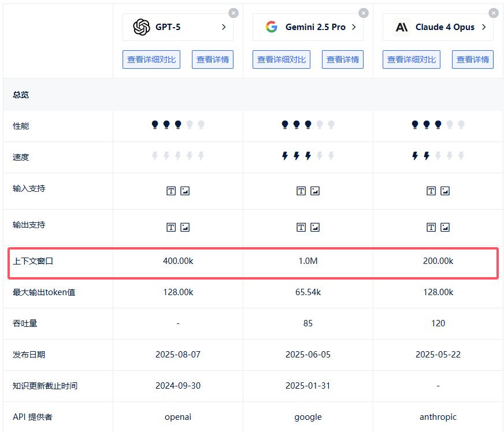The height and width of the screenshot is (432, 504).
Task: Remove Claude 4 Opus column via close icon
Action: [494, 13]
